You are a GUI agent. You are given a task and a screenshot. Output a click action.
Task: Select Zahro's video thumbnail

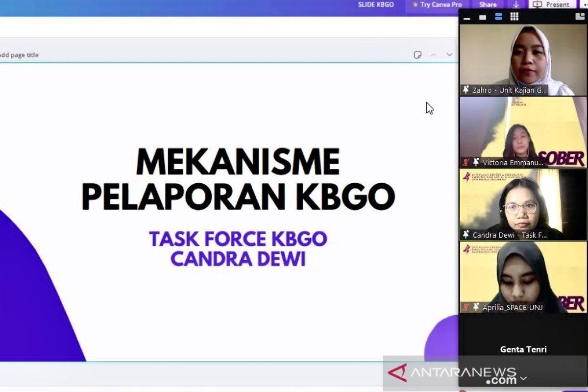523,60
